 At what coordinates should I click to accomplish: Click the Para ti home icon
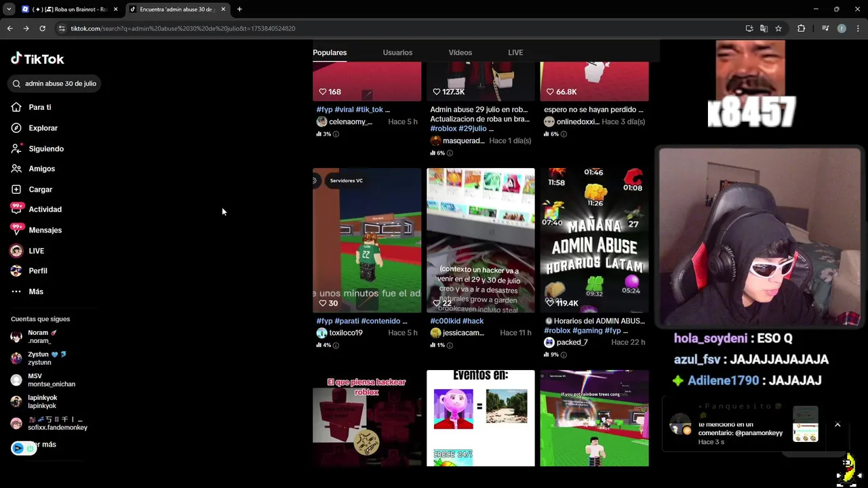point(16,107)
